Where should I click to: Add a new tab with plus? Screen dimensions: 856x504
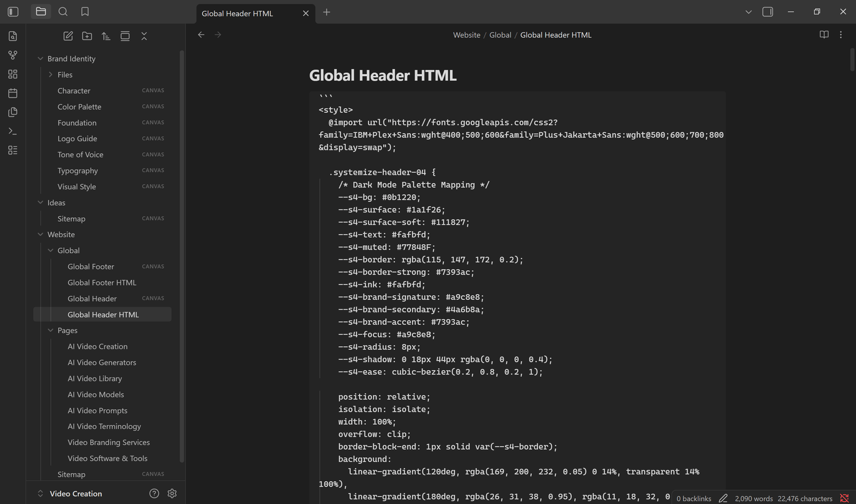pyautogui.click(x=326, y=12)
